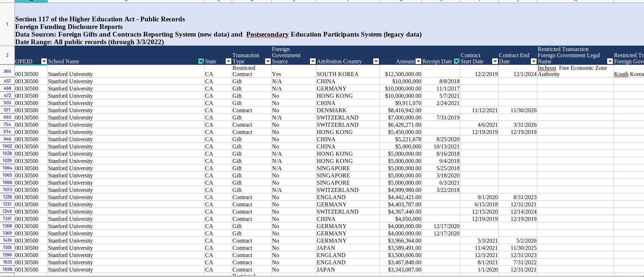Click the contract start date 11/12/2021
Image resolution: width=644 pixels, height=277 pixels.
479,110
